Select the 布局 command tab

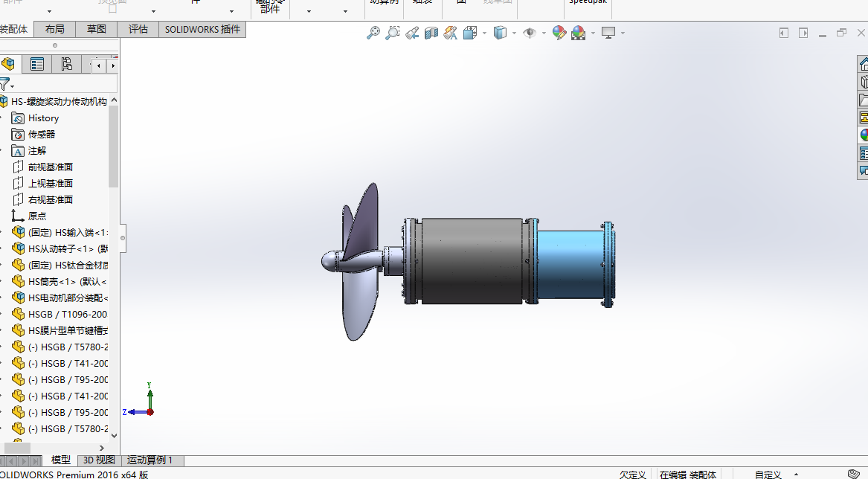click(x=55, y=29)
